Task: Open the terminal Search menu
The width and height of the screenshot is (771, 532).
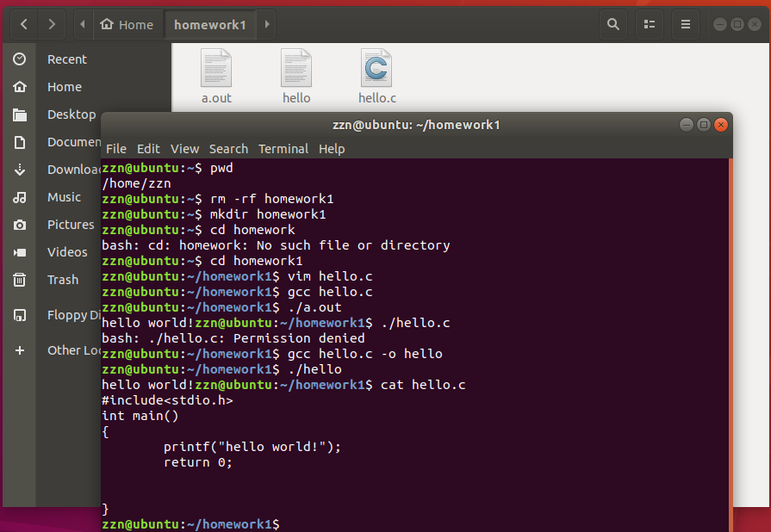Action: click(228, 149)
